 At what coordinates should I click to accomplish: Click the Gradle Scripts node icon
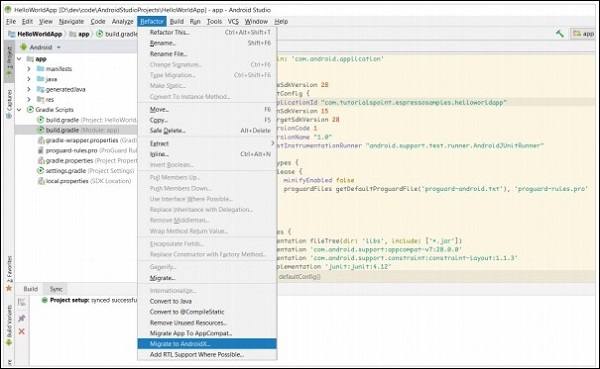point(30,109)
